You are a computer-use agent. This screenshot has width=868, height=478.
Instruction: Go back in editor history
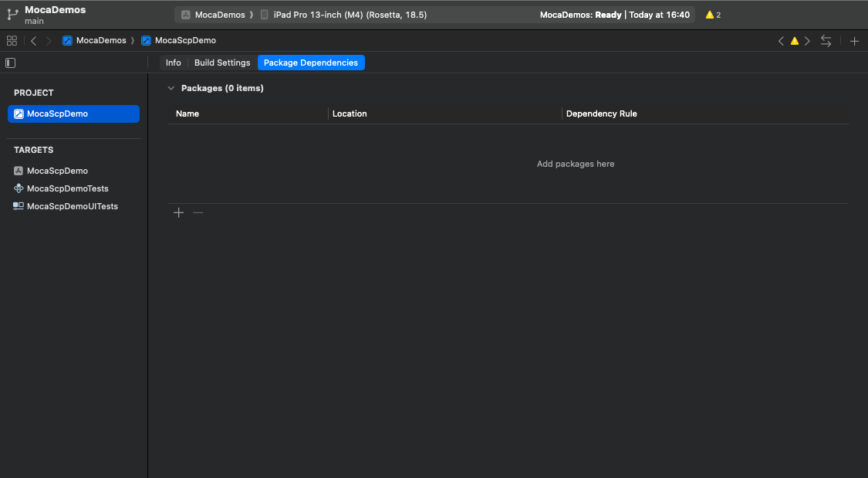click(34, 40)
